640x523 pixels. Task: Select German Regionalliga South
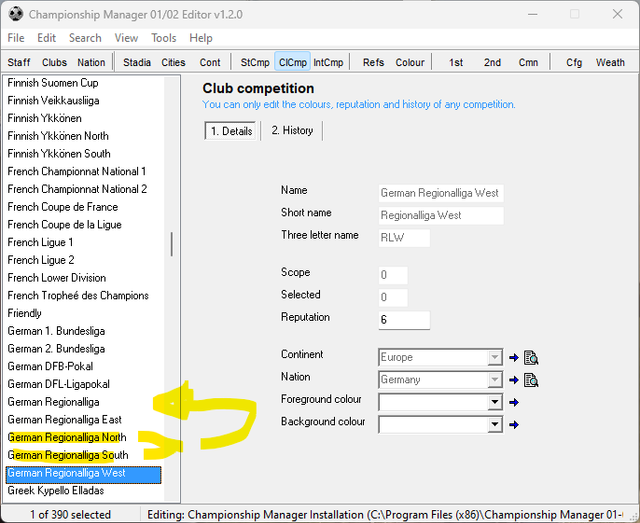pyautogui.click(x=68, y=456)
